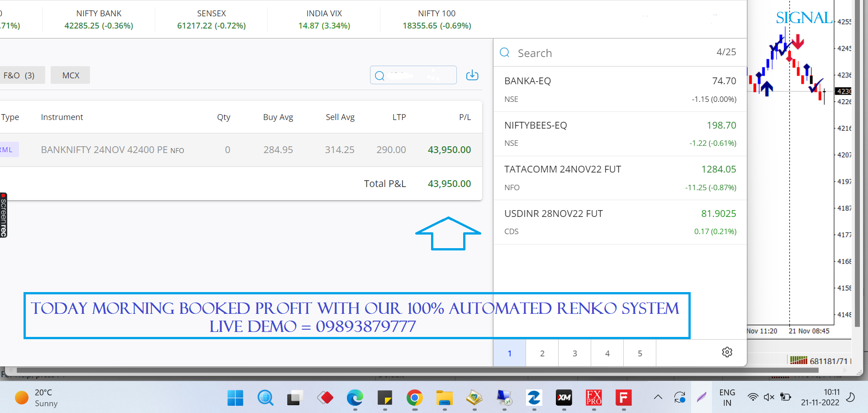Click the sync refresh tray icon
868x413 pixels.
(x=679, y=397)
